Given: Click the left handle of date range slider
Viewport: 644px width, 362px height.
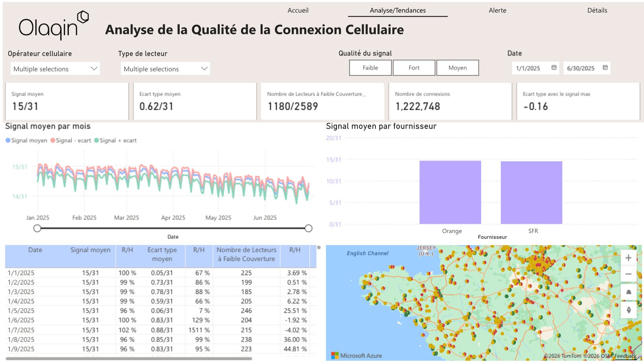Looking at the screenshot, I should [37, 228].
